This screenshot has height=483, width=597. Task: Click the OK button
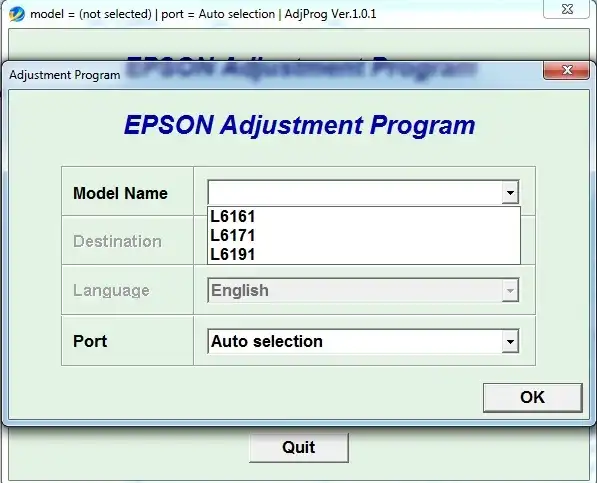click(x=533, y=398)
